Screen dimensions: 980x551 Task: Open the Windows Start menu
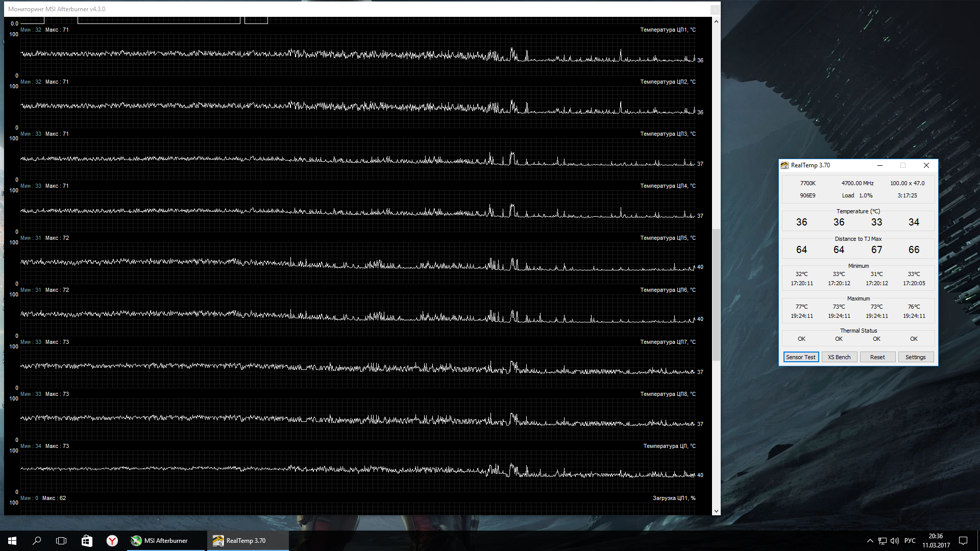point(12,541)
